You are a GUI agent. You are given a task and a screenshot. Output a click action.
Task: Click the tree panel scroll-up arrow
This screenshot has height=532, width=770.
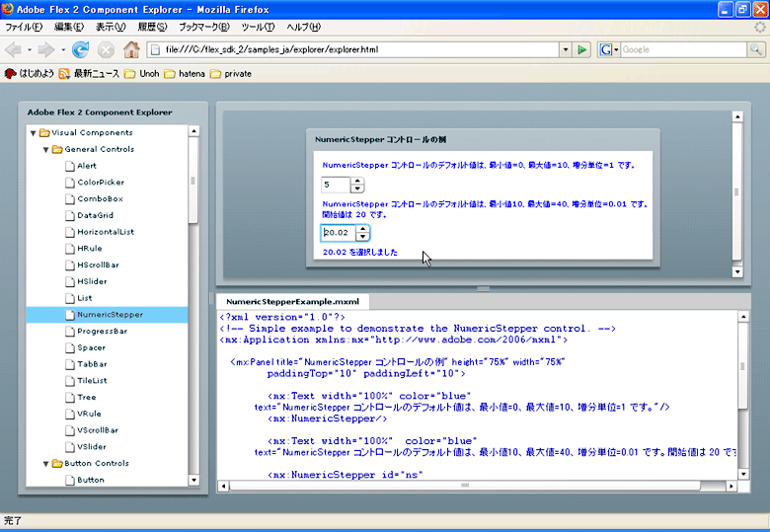coord(193,131)
